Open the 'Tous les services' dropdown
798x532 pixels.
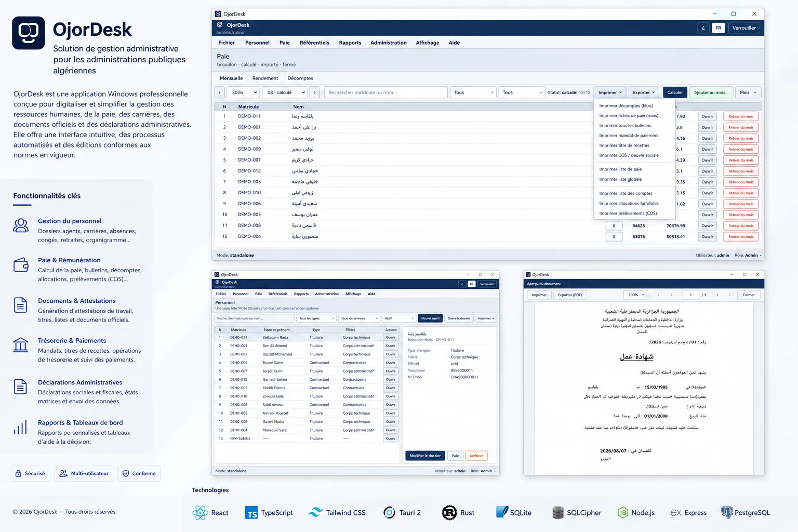360,318
